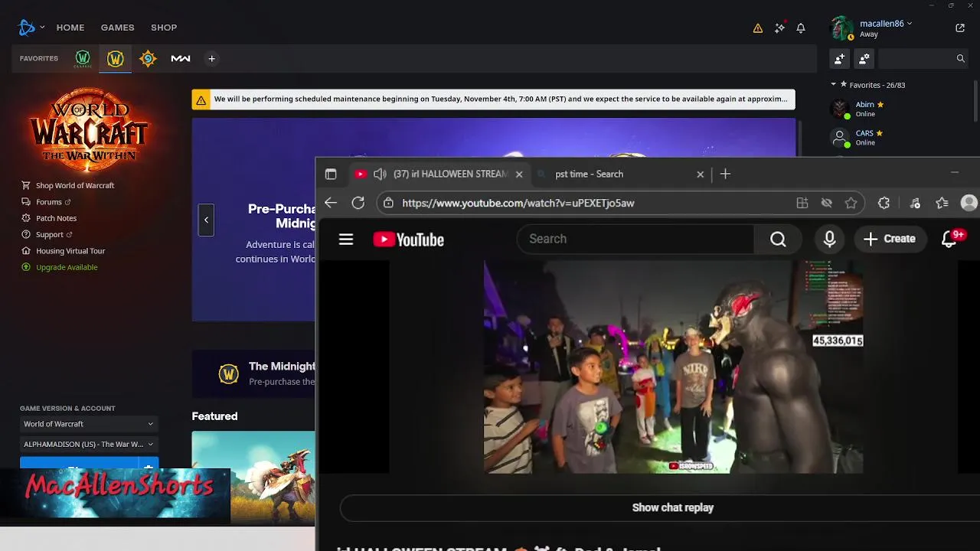Open the browser profile avatar

(969, 203)
